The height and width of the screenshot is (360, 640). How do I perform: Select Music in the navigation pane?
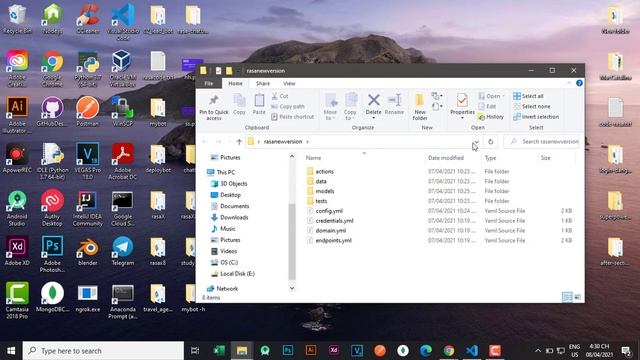[x=223, y=229]
